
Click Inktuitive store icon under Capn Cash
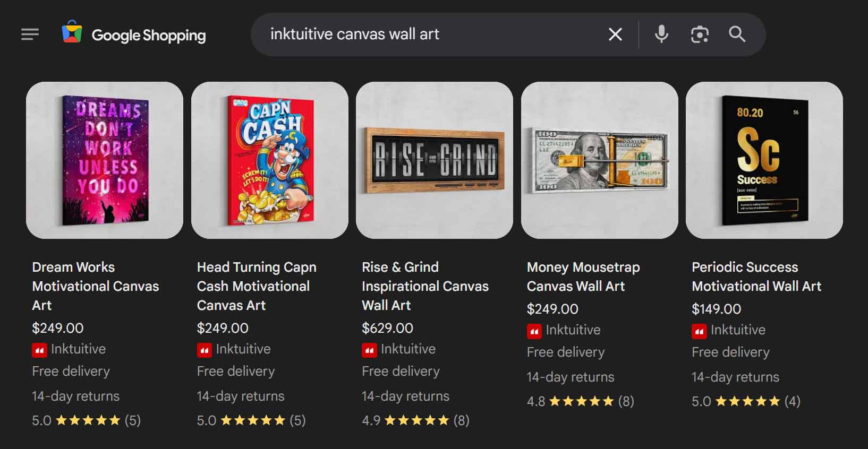[205, 350]
